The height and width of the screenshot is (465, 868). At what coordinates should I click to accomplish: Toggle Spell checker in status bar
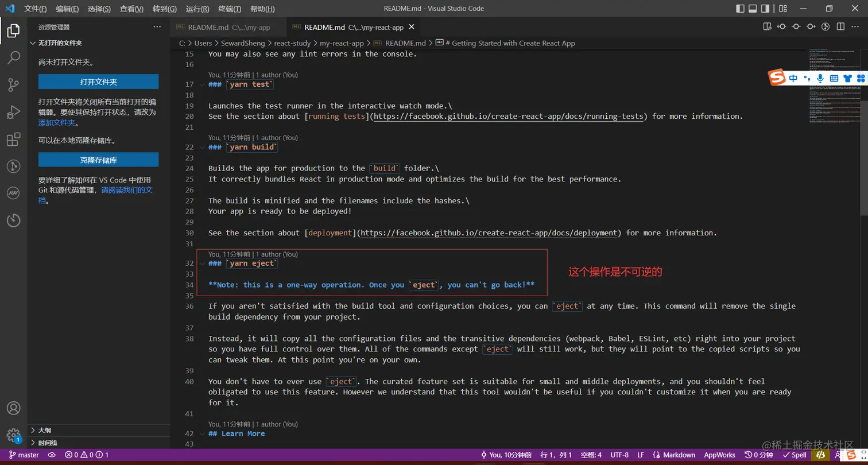(x=795, y=455)
